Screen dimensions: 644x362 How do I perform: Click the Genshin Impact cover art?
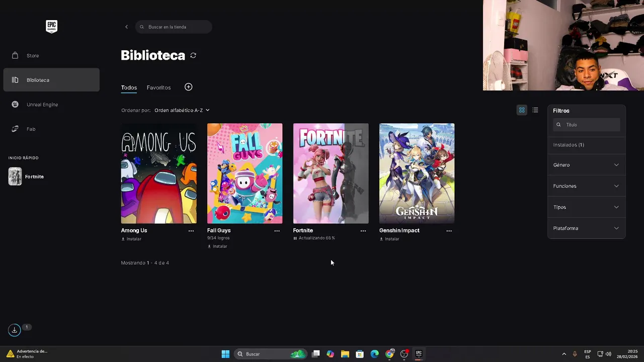pos(417,173)
